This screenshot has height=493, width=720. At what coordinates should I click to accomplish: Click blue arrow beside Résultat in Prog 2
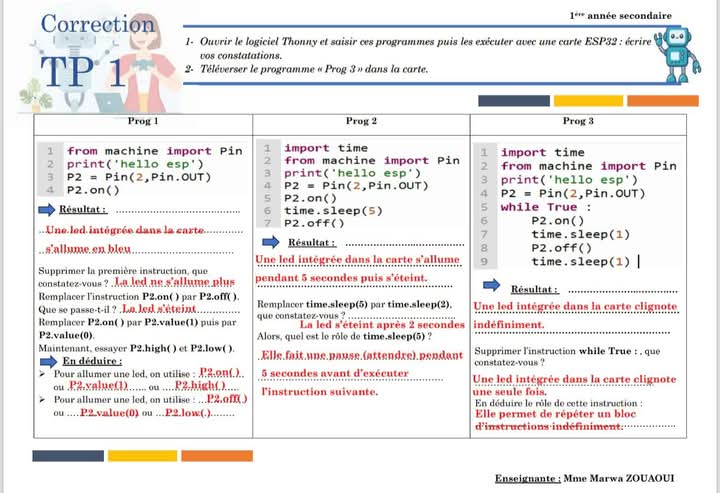pyautogui.click(x=271, y=242)
